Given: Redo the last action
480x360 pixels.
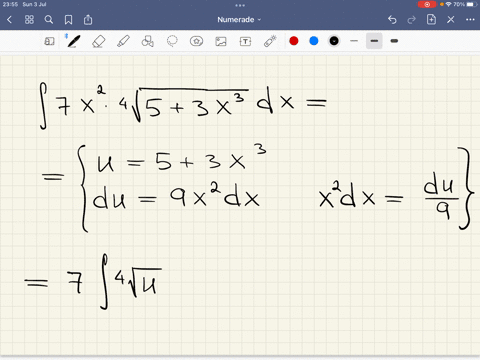Looking at the screenshot, I should (x=412, y=20).
